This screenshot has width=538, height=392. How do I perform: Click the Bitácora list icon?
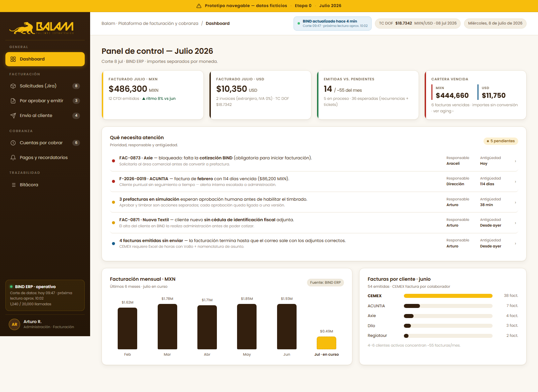(x=13, y=185)
